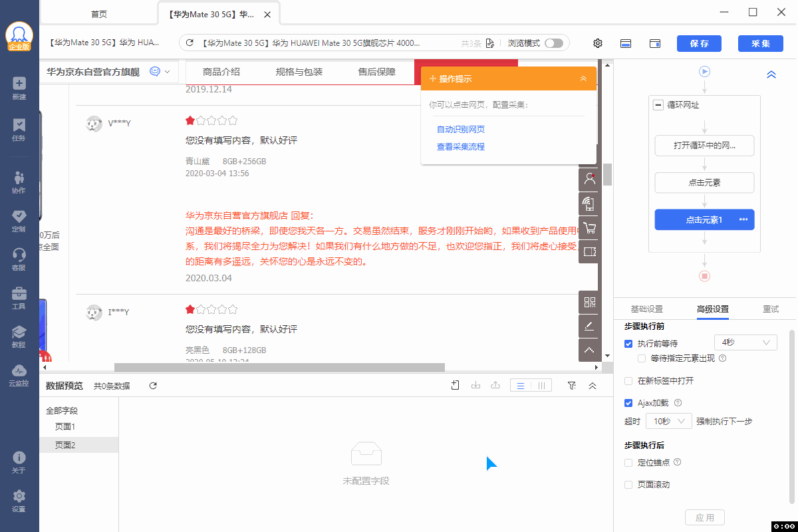Viewport: 798px width, 532px height.
Task: Click the user profile icon on the webpage
Action: coord(590,178)
